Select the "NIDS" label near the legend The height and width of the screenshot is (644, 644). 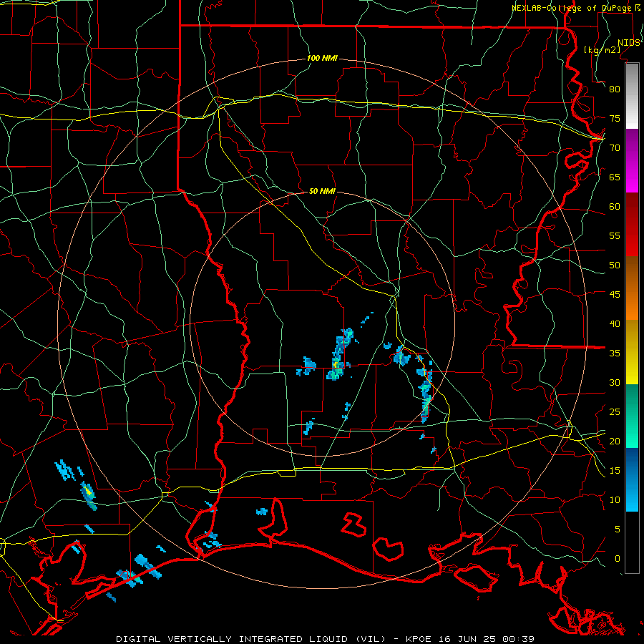tap(628, 43)
